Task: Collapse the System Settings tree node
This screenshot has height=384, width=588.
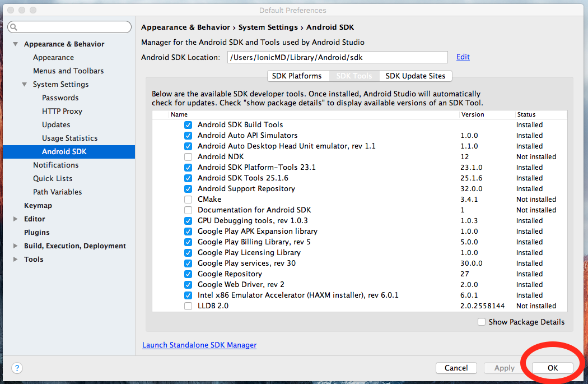Action: [x=24, y=85]
